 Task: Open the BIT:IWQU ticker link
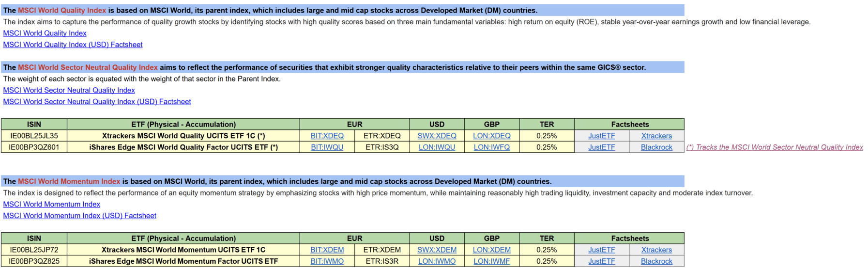327,147
